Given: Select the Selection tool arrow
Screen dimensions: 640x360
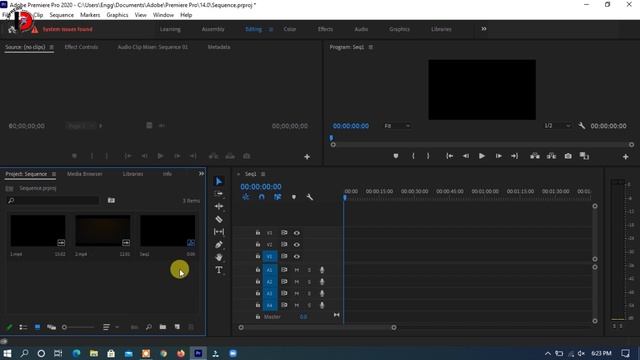Looking at the screenshot, I should 219,181.
